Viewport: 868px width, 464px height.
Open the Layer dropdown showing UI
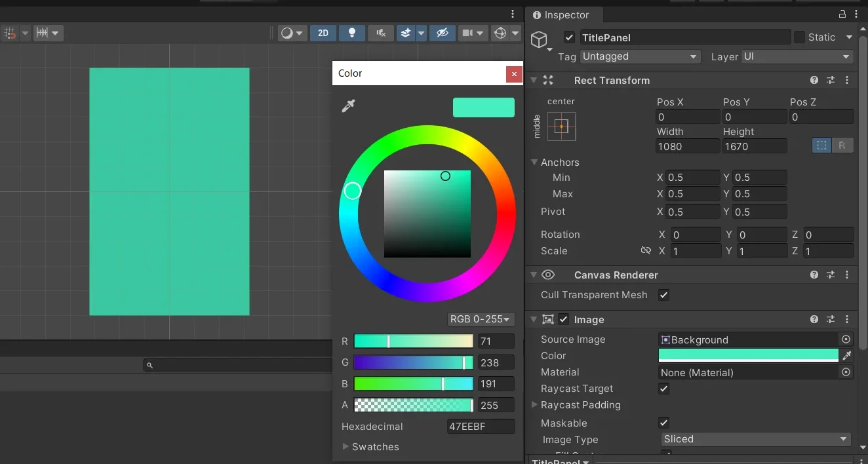(797, 56)
